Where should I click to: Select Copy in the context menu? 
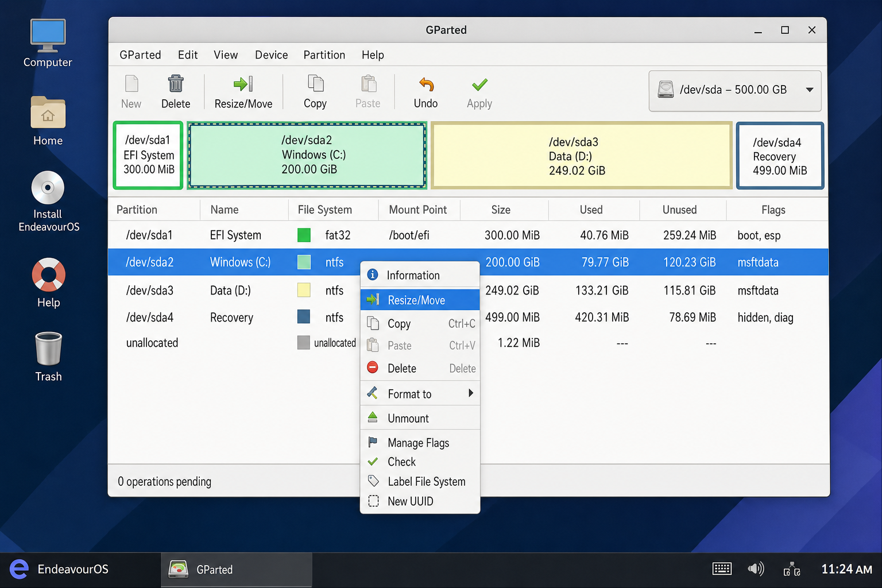420,323
